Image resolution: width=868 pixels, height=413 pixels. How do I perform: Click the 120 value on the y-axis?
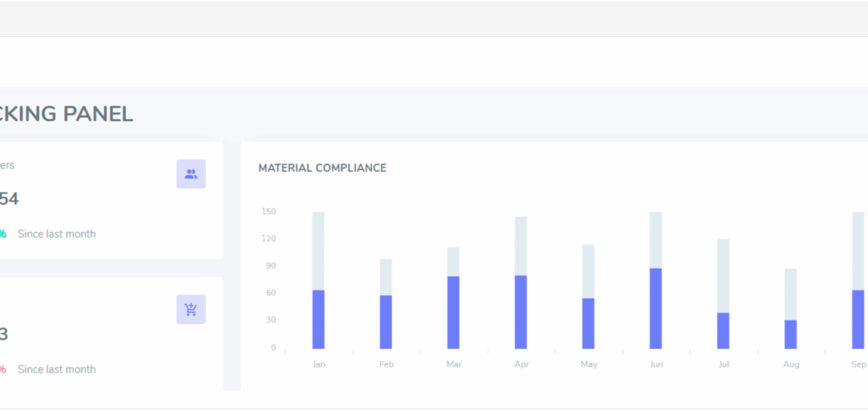click(269, 238)
